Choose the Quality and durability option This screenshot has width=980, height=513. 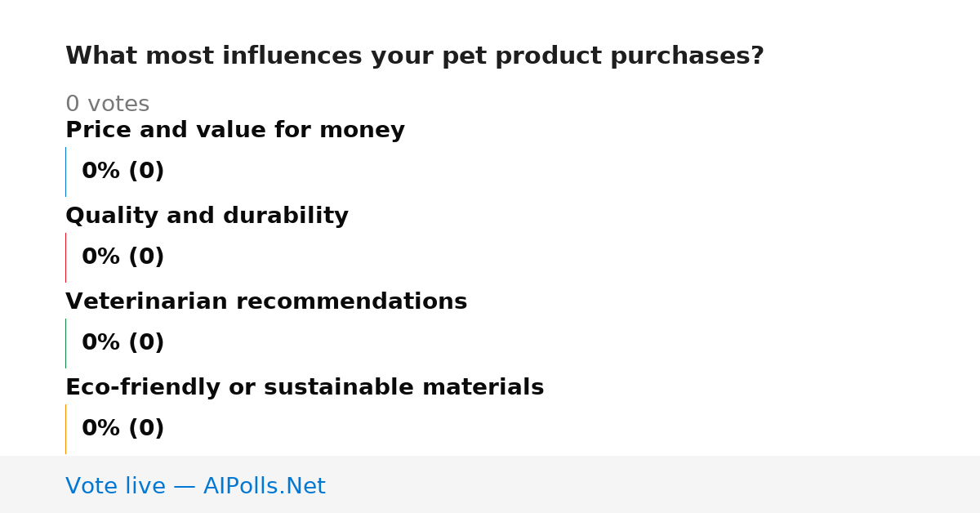[x=207, y=216]
